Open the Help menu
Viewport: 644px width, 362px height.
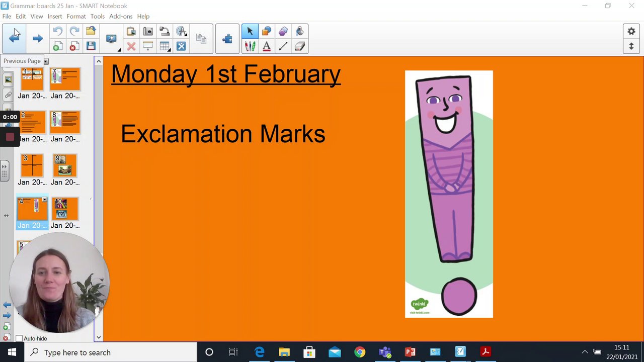(x=143, y=16)
